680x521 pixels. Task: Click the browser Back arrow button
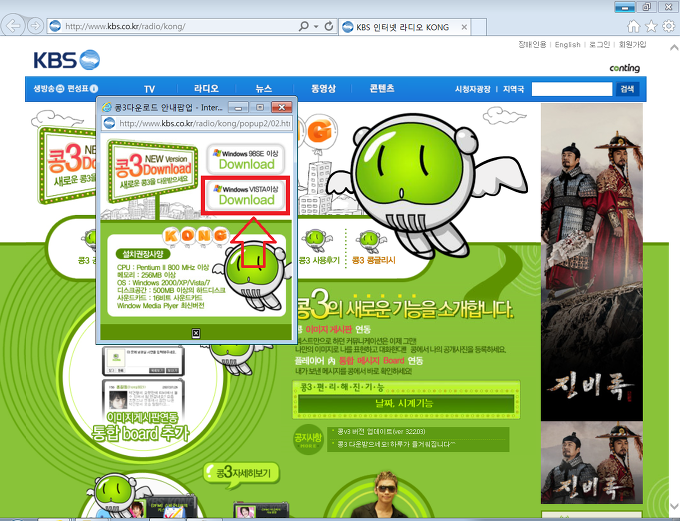13,26
